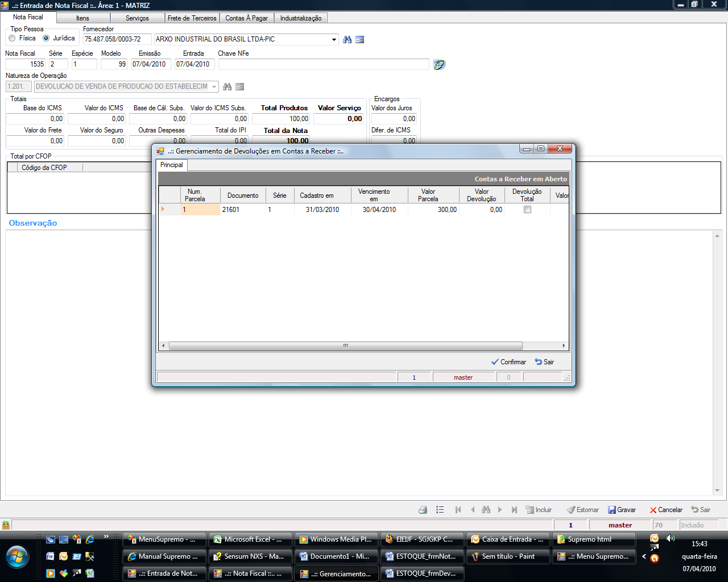Switch to Microsoft Excel taskbar button

[251, 539]
